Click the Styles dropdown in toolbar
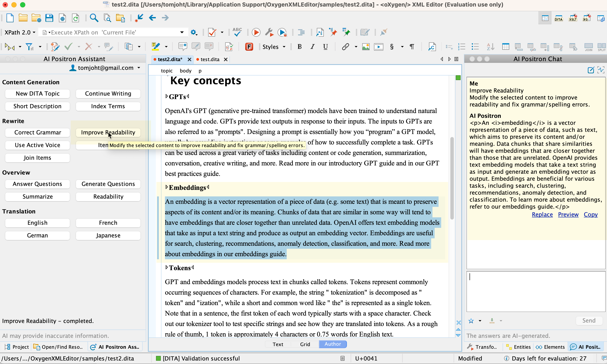The width and height of the screenshot is (607, 364). [273, 47]
